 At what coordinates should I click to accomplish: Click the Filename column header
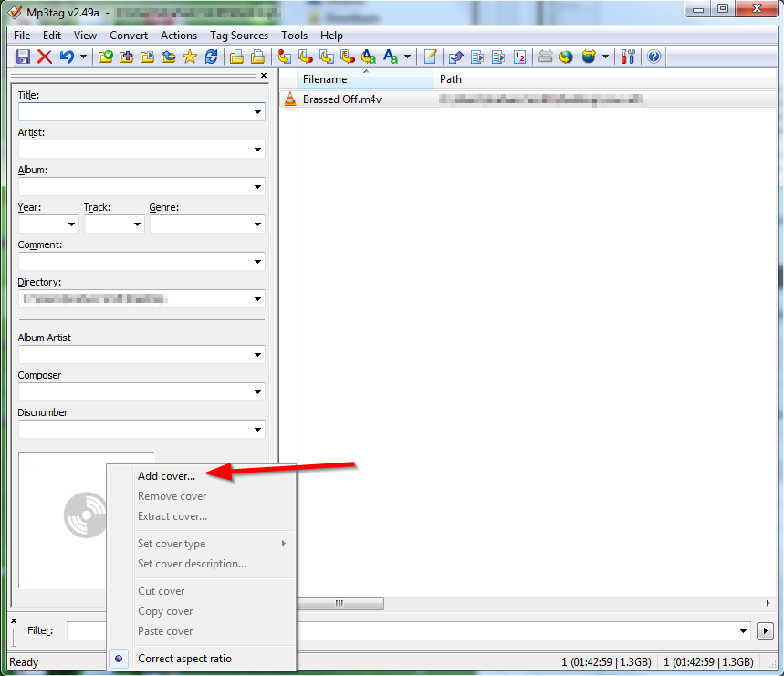click(365, 79)
